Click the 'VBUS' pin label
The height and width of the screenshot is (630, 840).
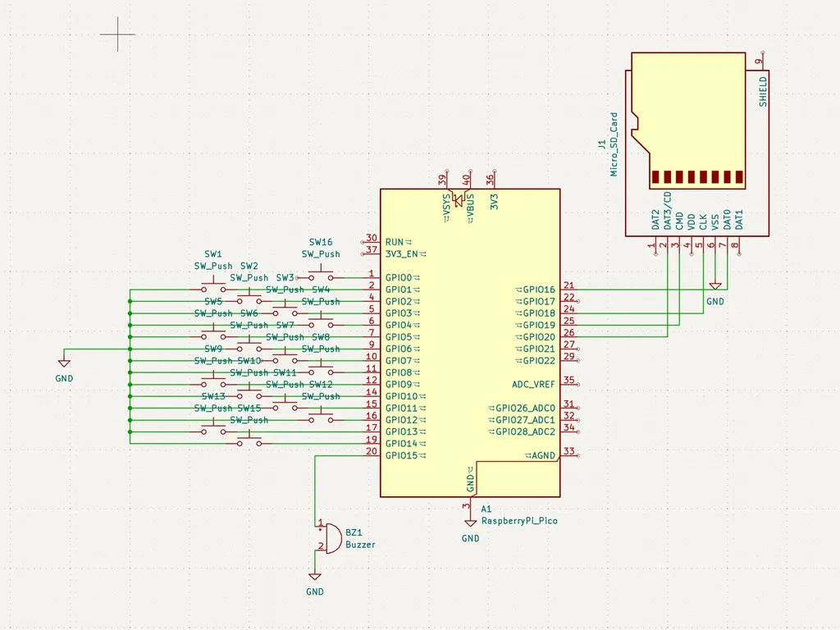pos(470,206)
